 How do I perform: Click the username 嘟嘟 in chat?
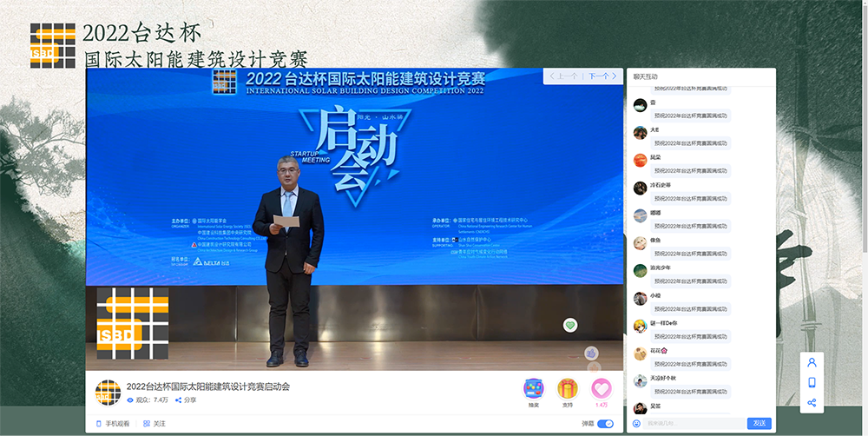pyautogui.click(x=654, y=213)
